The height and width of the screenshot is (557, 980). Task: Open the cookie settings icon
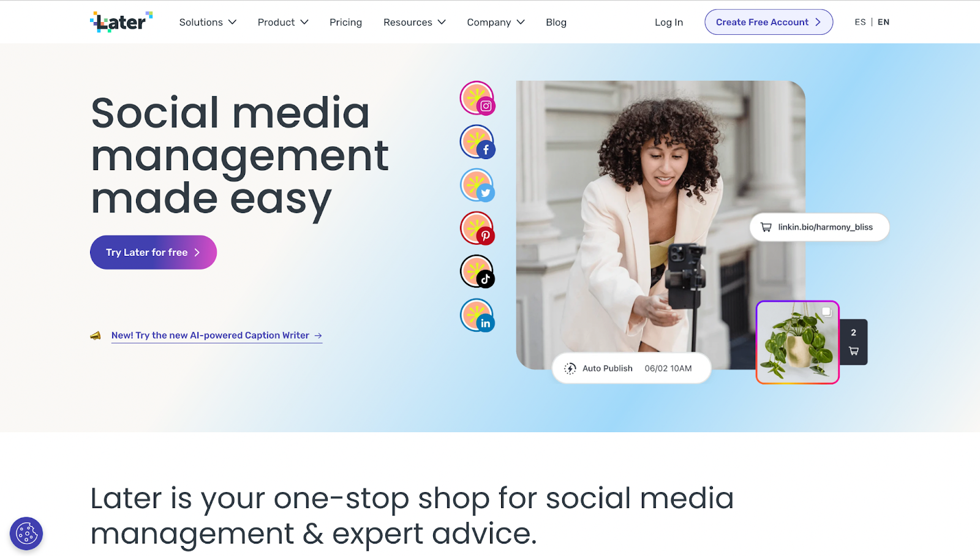click(x=26, y=534)
